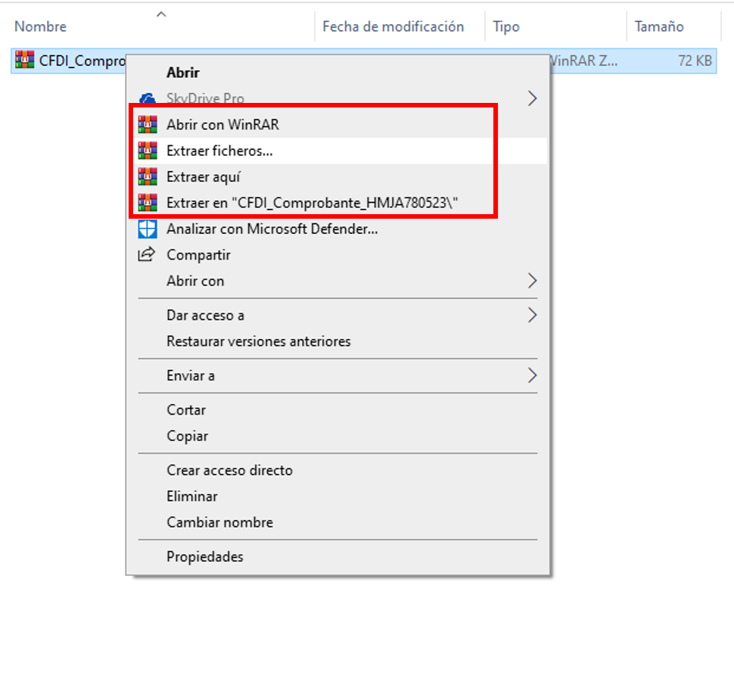Click the Compartir share icon

pyautogui.click(x=147, y=255)
